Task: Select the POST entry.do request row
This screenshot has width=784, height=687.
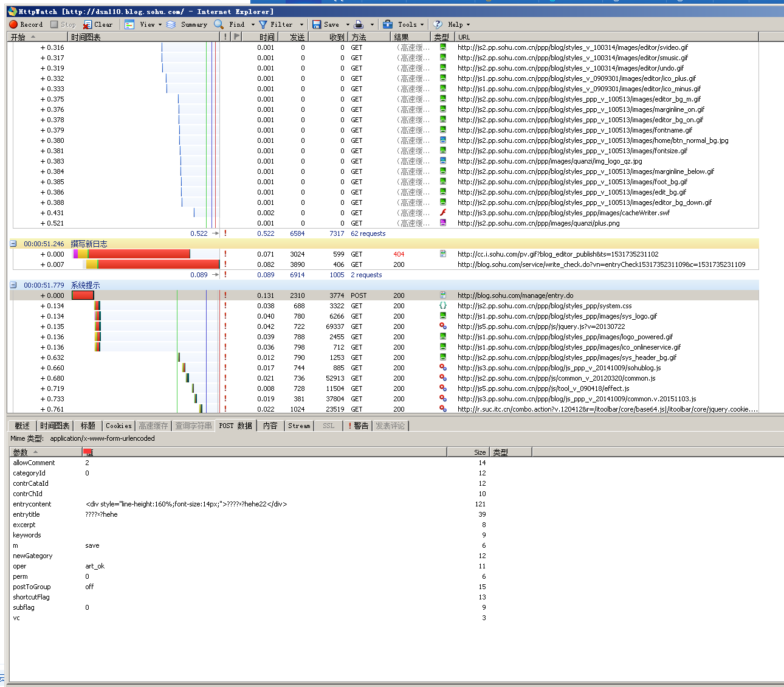Action: (x=365, y=295)
